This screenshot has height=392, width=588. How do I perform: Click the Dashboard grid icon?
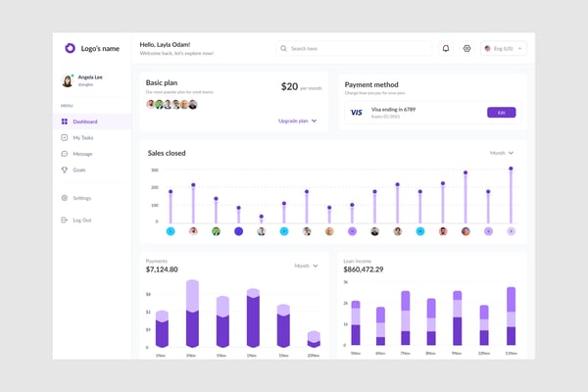pos(65,122)
